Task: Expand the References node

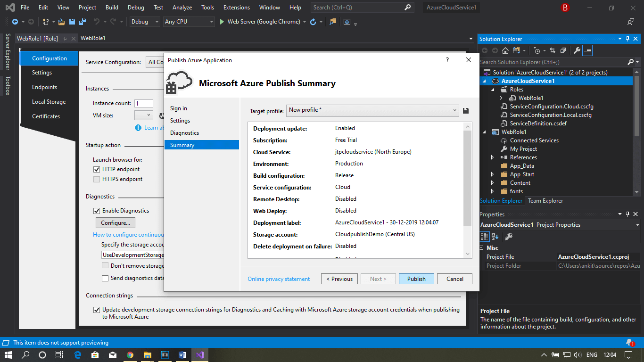Action: 493,157
